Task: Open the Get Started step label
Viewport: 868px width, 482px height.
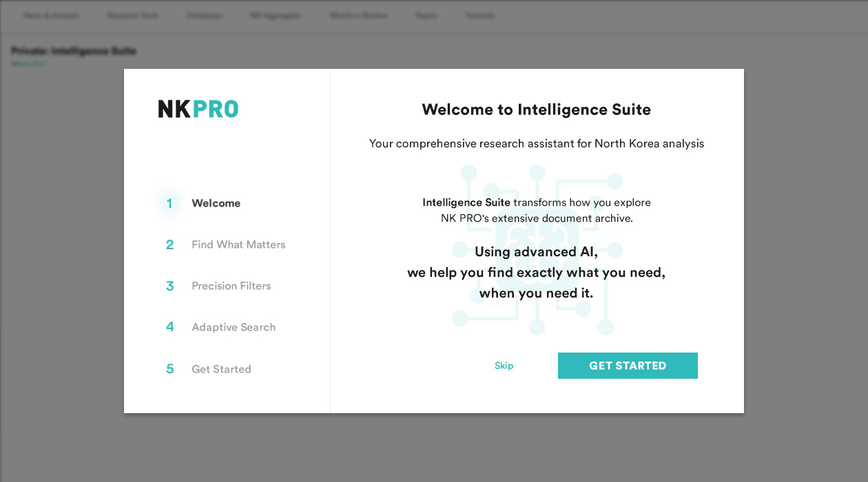Action: point(221,369)
